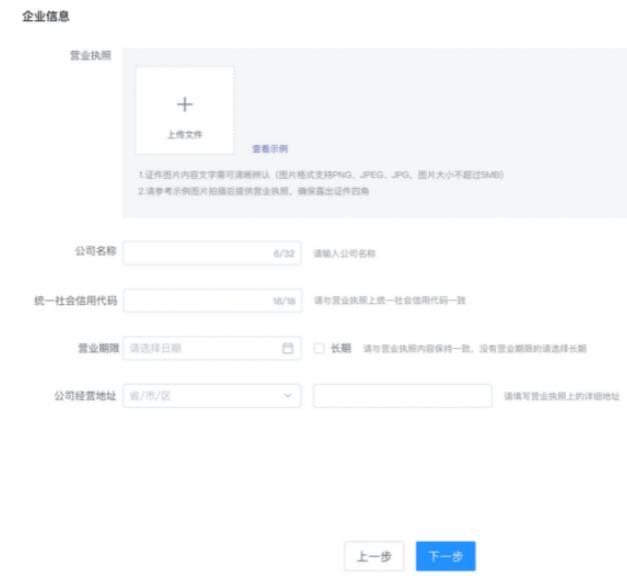
Task: Proceed with the blue 下一步 button
Action: [x=445, y=555]
